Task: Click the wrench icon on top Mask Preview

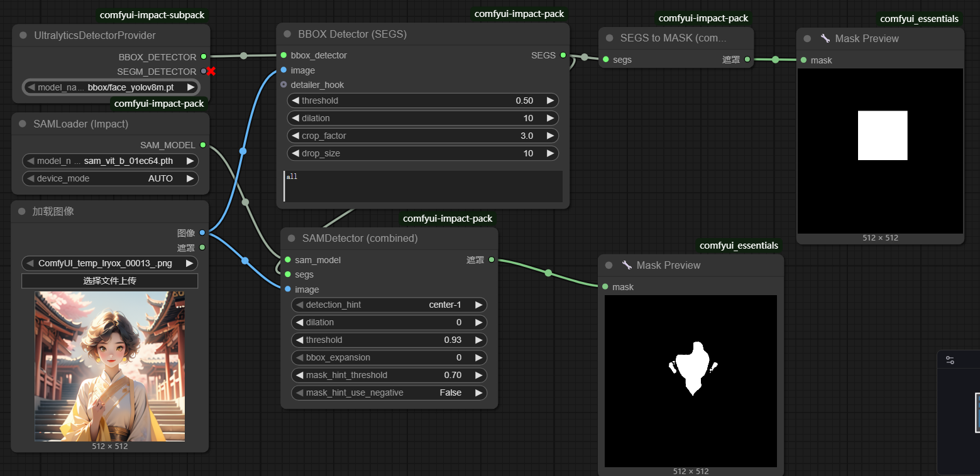Action: click(x=825, y=38)
